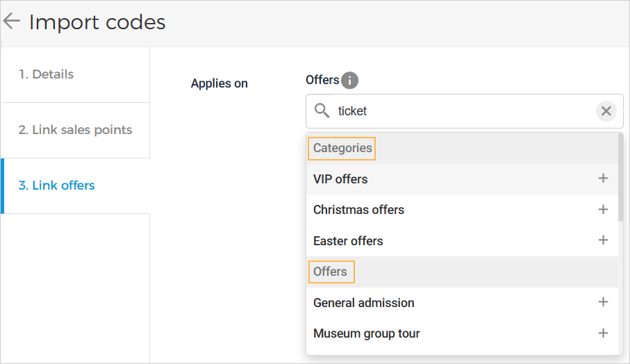Add Christmas offers with the plus icon
Screen dimensions: 630x364
click(603, 209)
